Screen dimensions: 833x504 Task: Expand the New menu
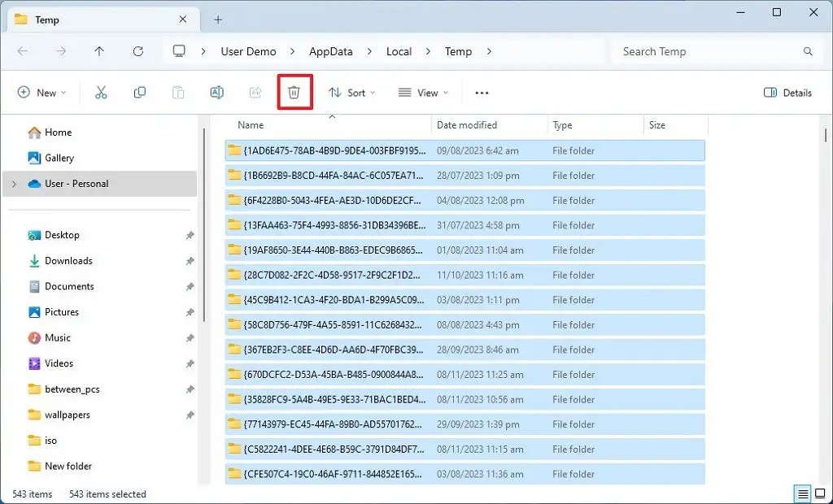41,92
